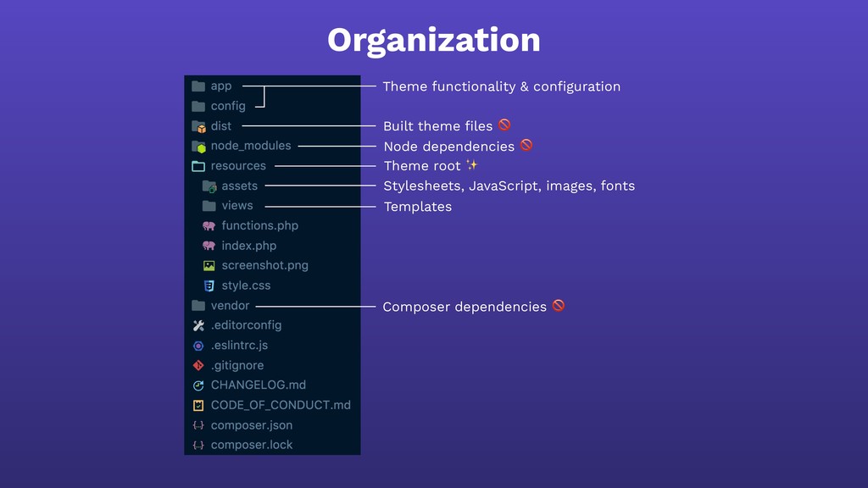This screenshot has width=868, height=488.
Task: Select the views subfolder name
Action: [x=237, y=206]
